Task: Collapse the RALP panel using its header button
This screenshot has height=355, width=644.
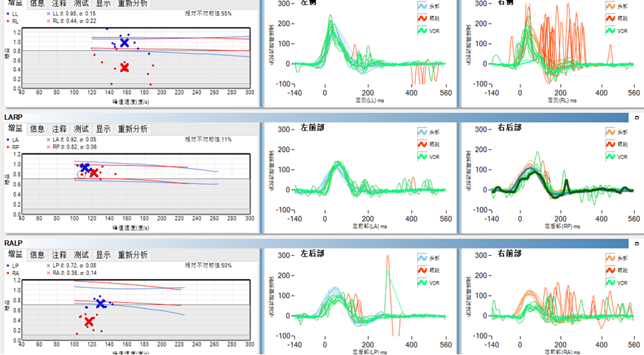Action: 637,243
